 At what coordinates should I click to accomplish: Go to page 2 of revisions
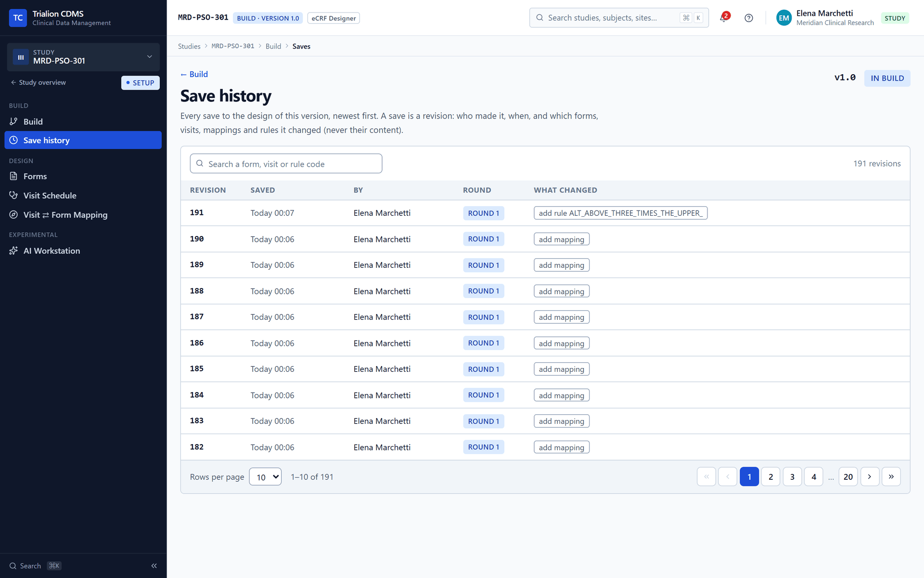coord(770,476)
